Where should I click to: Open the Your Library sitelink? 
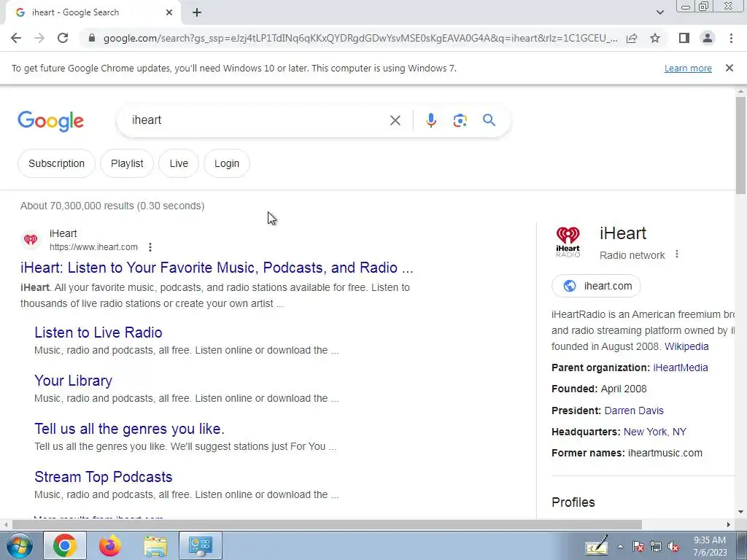click(x=74, y=381)
